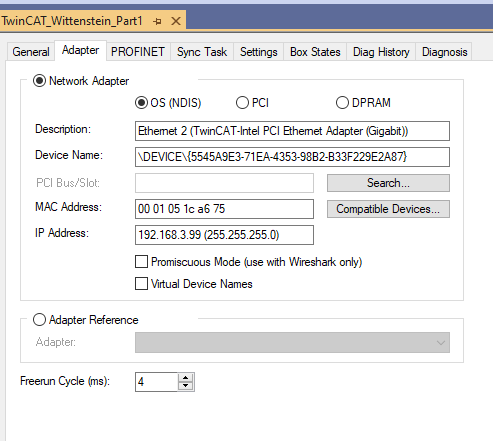Go to the Sync Task tab

(202, 52)
